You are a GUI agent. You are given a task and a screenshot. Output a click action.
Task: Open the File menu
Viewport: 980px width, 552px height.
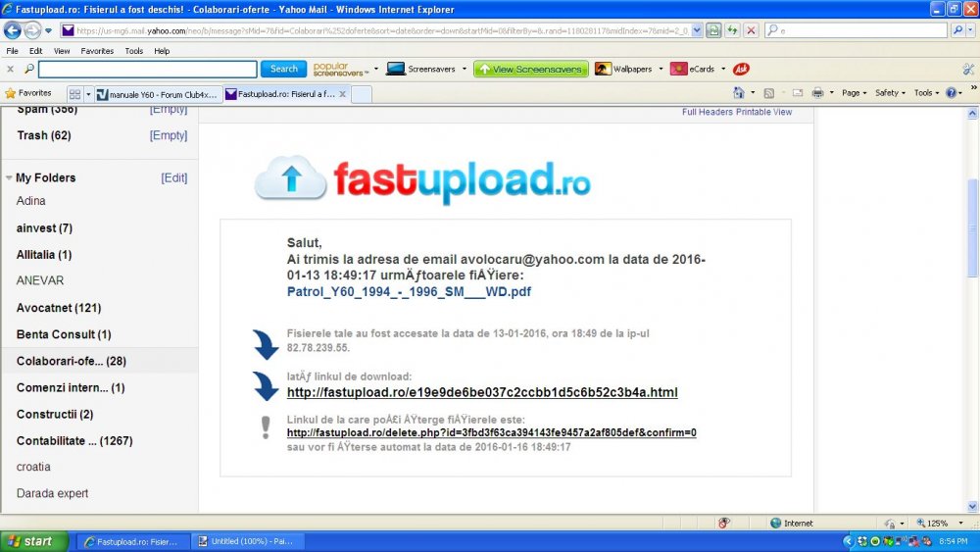(x=12, y=51)
